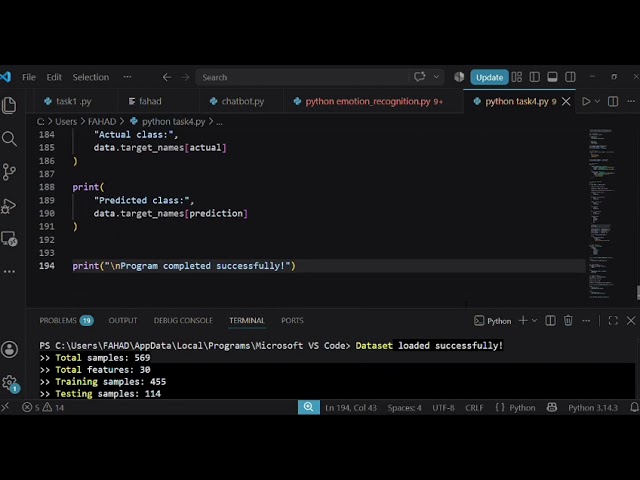Open the PROBLEMS panel tab

pyautogui.click(x=66, y=320)
